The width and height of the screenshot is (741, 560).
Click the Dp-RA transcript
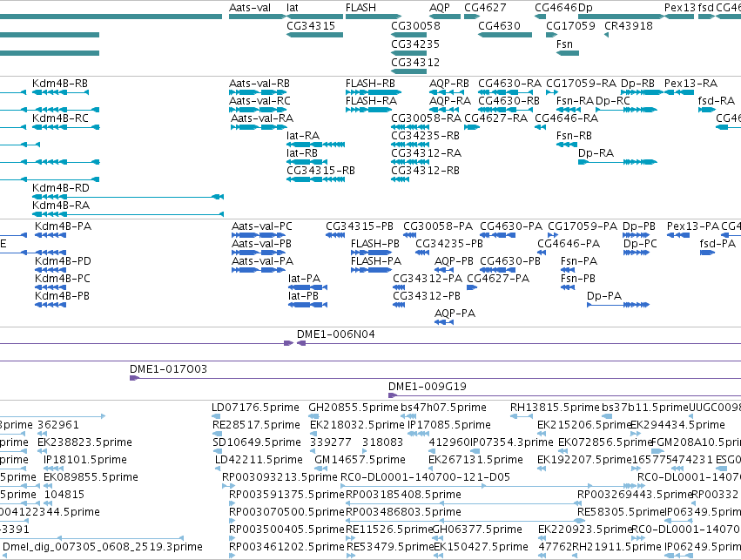click(617, 162)
